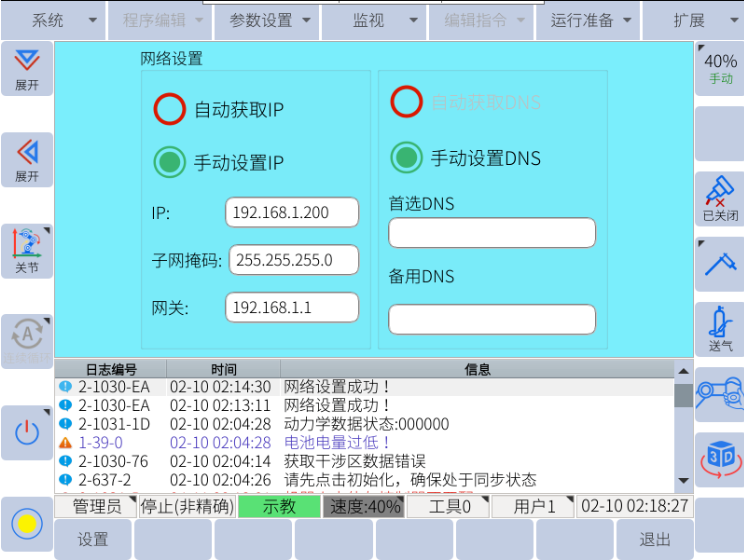Click the 送气 gas feed icon

click(x=720, y=329)
